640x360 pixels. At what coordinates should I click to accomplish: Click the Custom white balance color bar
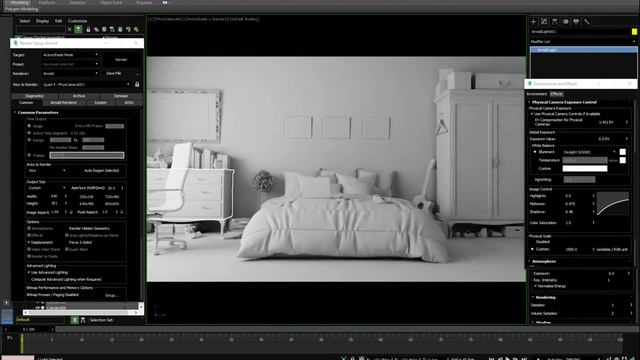[x=584, y=169]
